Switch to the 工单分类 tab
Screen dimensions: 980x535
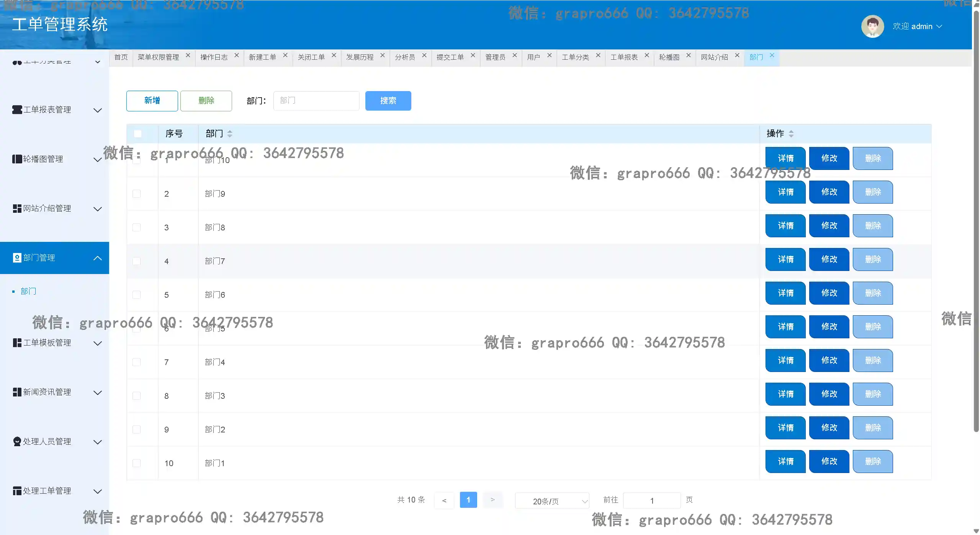[x=575, y=57]
